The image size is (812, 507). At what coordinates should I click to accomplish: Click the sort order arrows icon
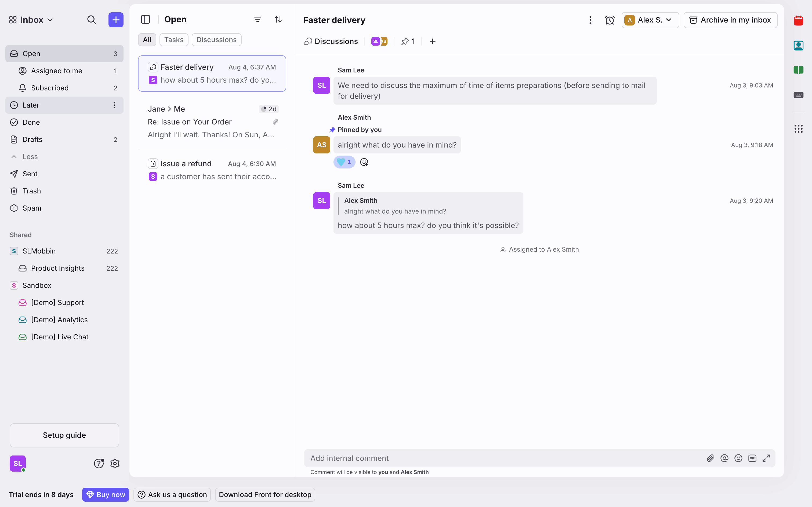(278, 19)
